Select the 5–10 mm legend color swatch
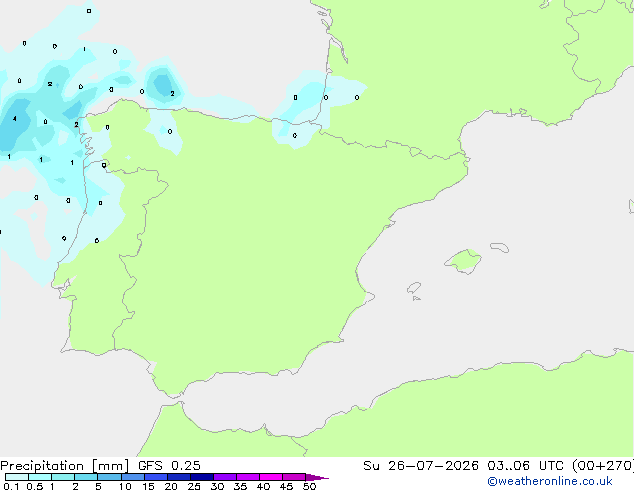634x490 pixels. [x=109, y=477]
